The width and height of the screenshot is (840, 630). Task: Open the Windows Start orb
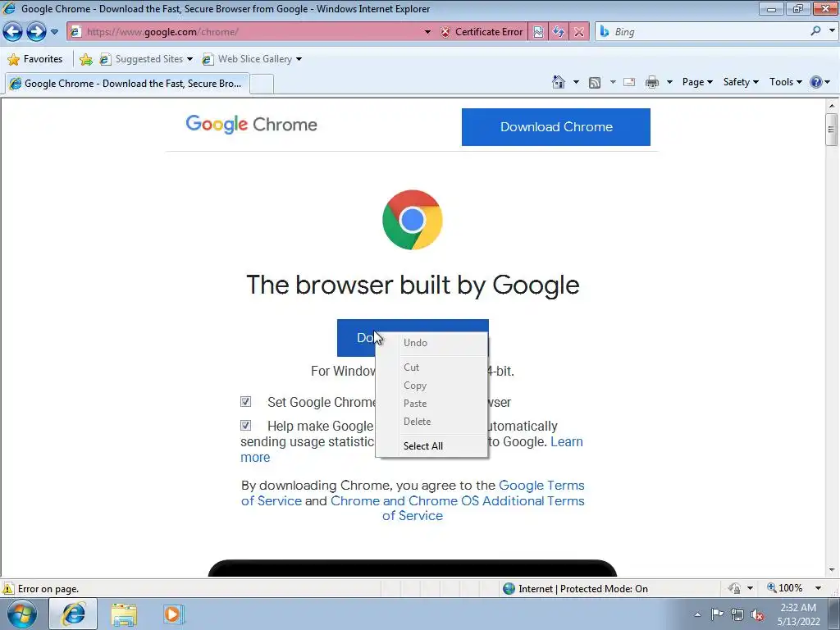point(22,614)
